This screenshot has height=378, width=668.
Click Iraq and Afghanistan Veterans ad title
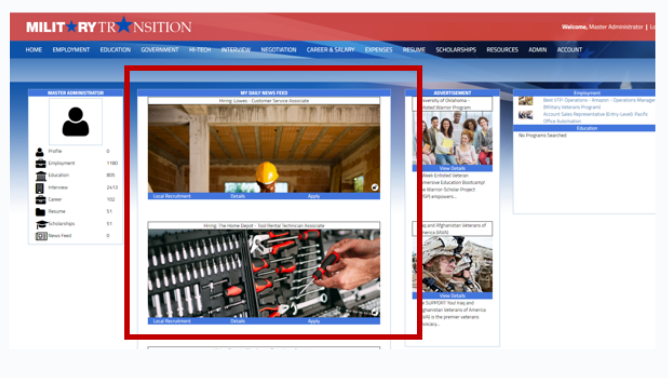pos(452,229)
